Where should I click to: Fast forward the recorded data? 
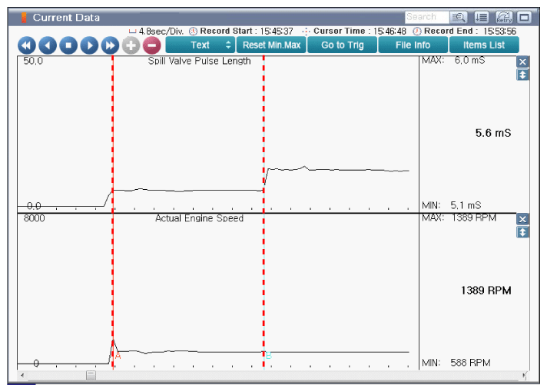pos(110,45)
